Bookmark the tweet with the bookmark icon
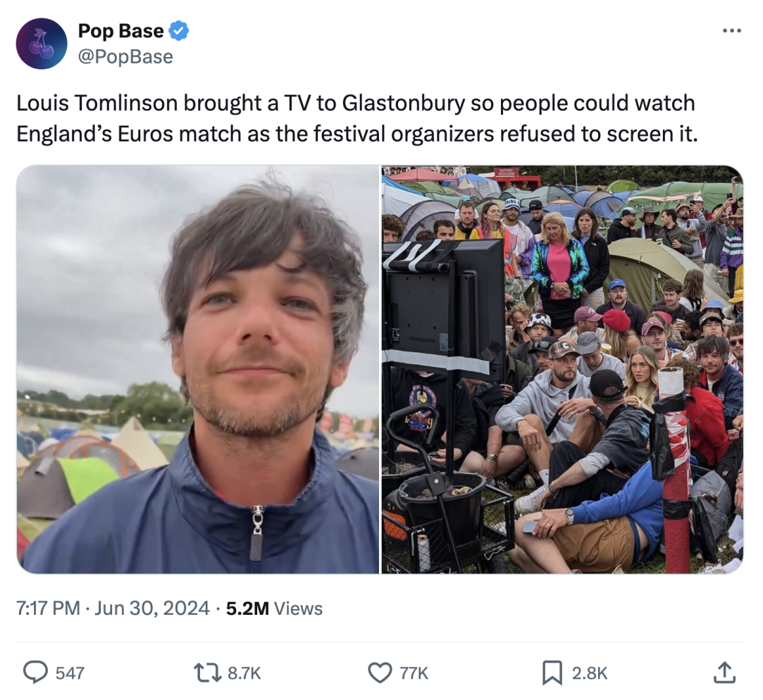The width and height of the screenshot is (763, 700). [x=552, y=673]
